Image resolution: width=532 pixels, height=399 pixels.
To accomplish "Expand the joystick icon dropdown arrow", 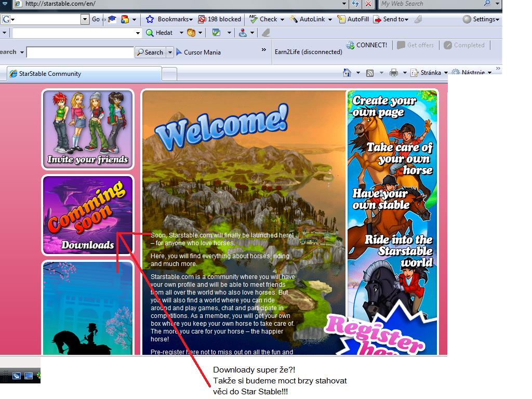I will pos(252,33).
